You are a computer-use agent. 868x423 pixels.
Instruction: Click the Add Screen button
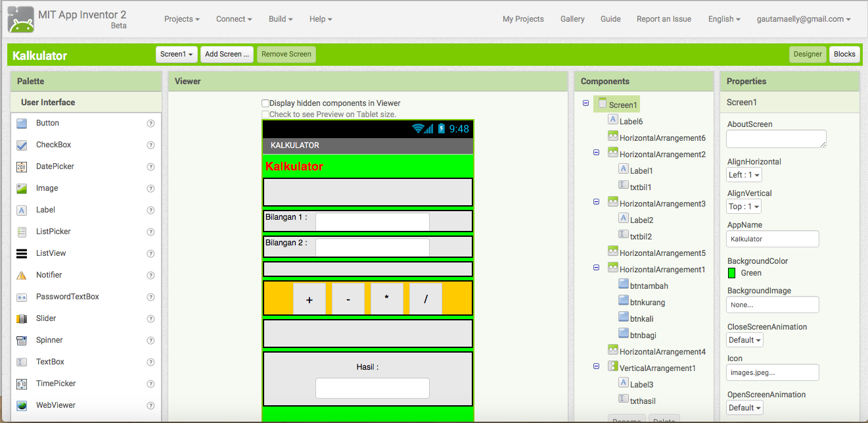coord(227,55)
